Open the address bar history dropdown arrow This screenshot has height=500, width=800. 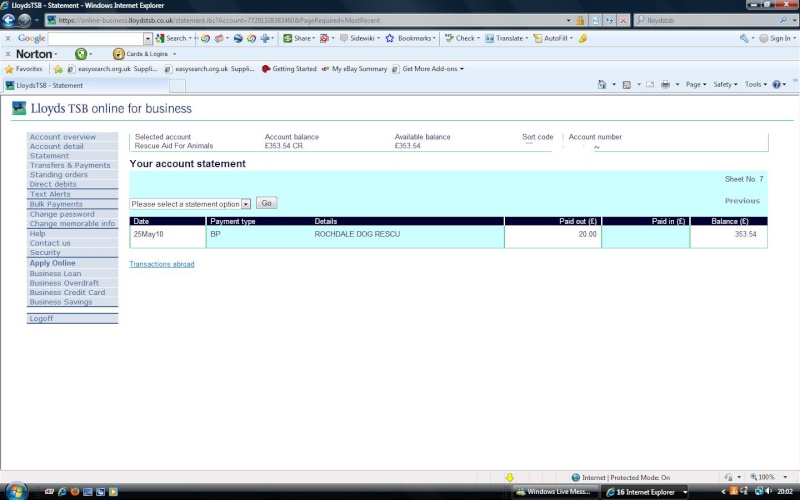[568, 20]
